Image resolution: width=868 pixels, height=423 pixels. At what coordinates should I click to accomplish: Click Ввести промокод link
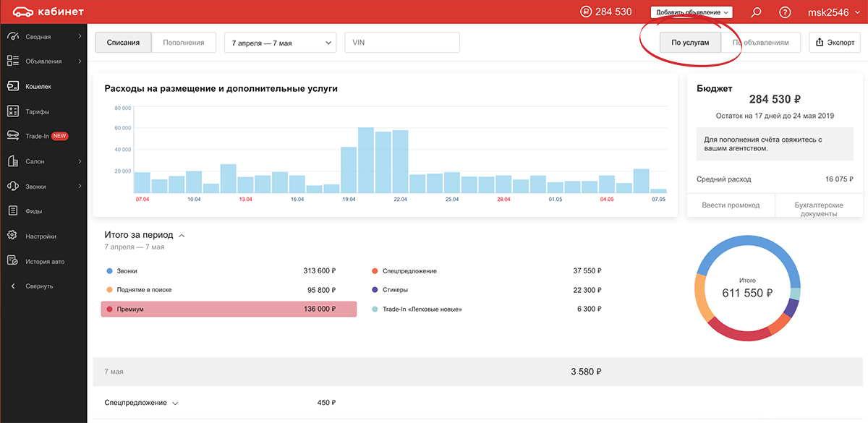tap(731, 205)
